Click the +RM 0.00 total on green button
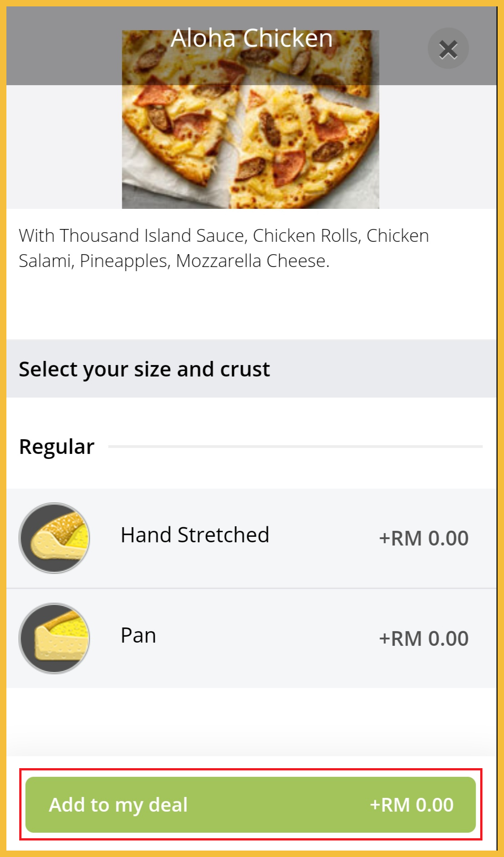 [412, 805]
